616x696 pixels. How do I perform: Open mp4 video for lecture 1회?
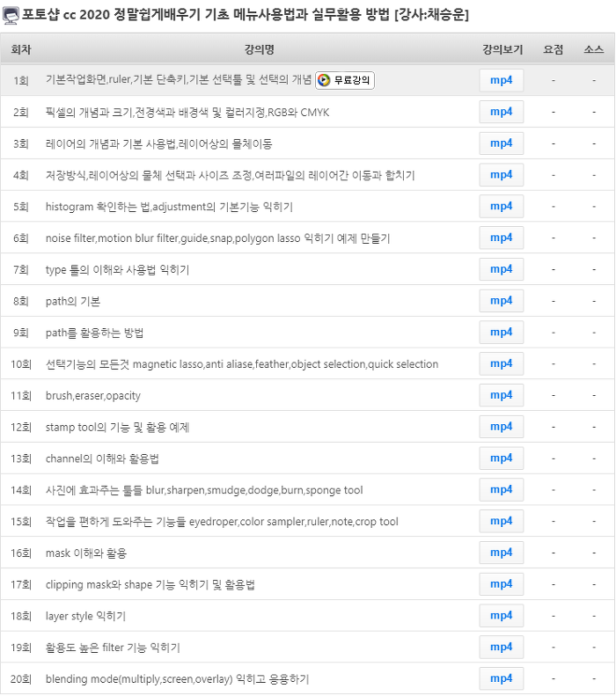[501, 80]
